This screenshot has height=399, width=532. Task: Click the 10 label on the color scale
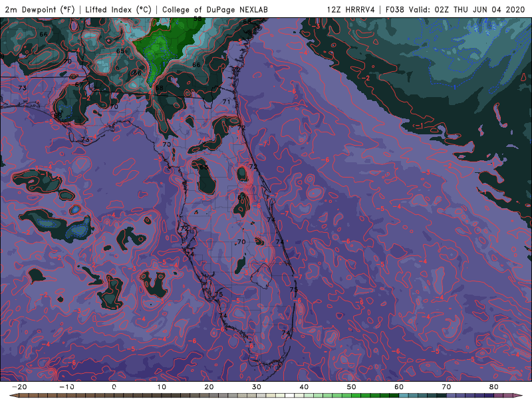[162, 387]
